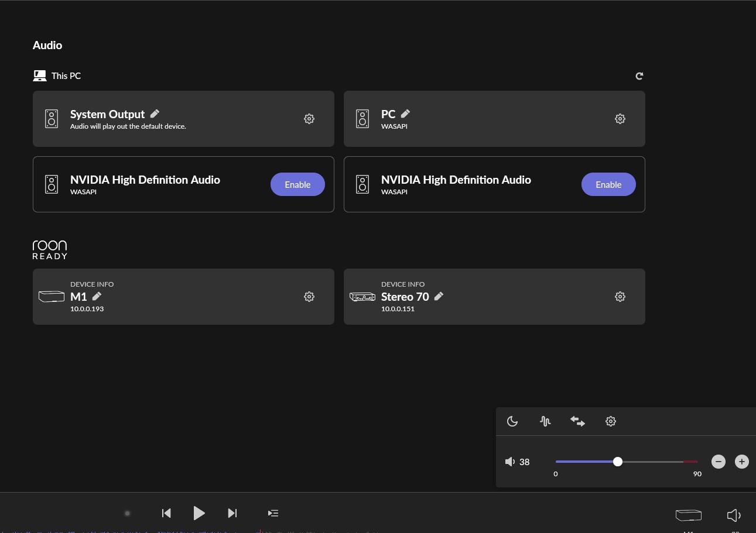Open zone transfer arrows icon
Screen dimensions: 756x533
coord(578,421)
